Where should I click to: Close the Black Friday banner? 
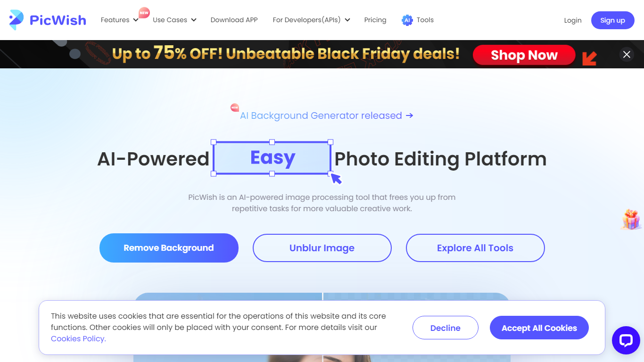pyautogui.click(x=627, y=55)
